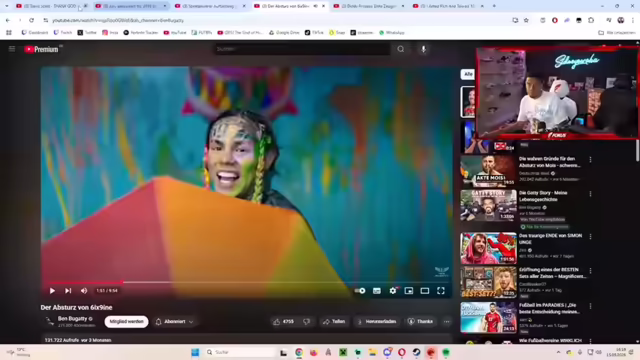Open Ben Bugatty channel name
The height and width of the screenshot is (360, 640).
72,318
